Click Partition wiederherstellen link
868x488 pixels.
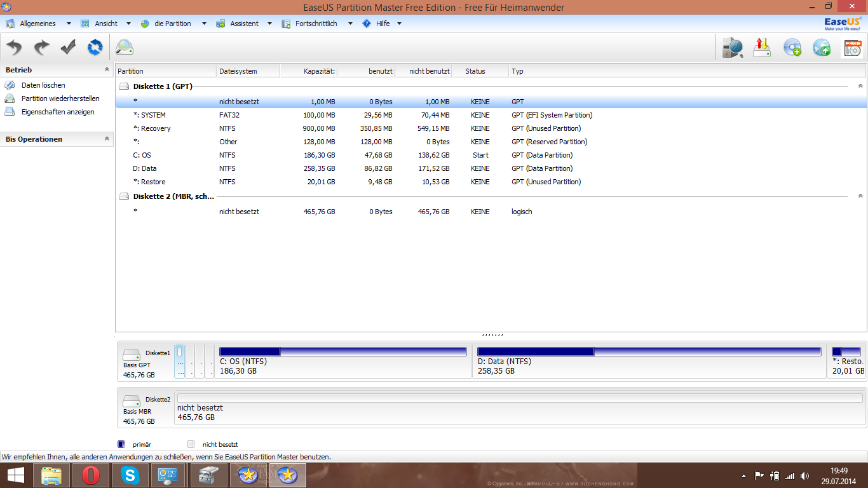coord(60,98)
